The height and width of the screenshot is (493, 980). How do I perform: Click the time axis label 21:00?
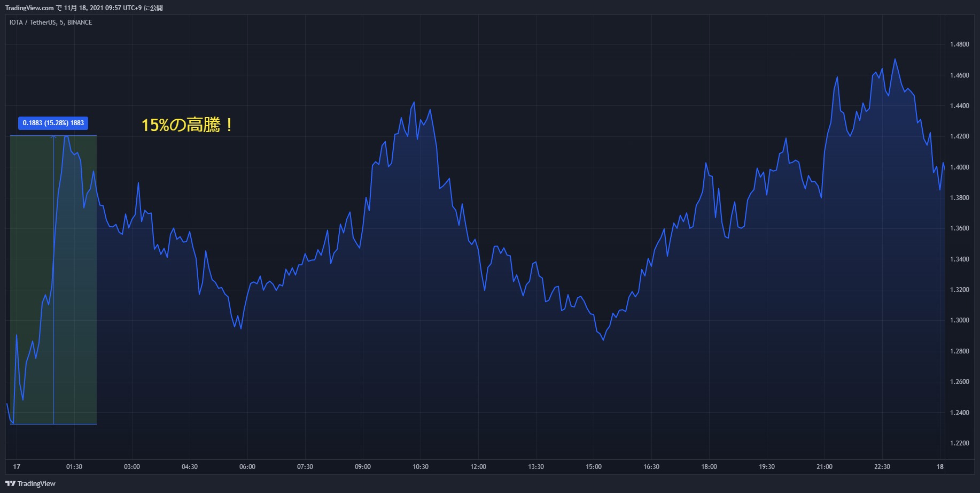tap(825, 467)
